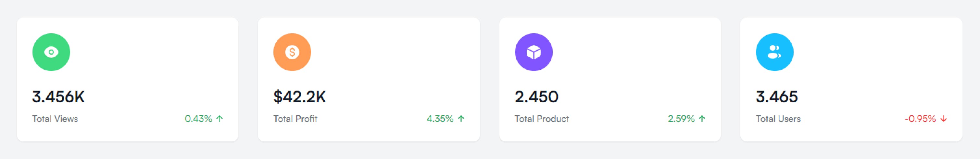
Task: Select the 3.465 users count
Action: point(776,97)
